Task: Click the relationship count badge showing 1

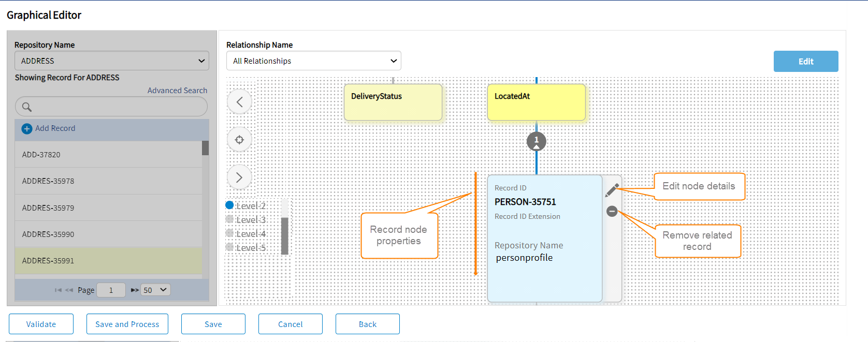Action: click(x=537, y=141)
